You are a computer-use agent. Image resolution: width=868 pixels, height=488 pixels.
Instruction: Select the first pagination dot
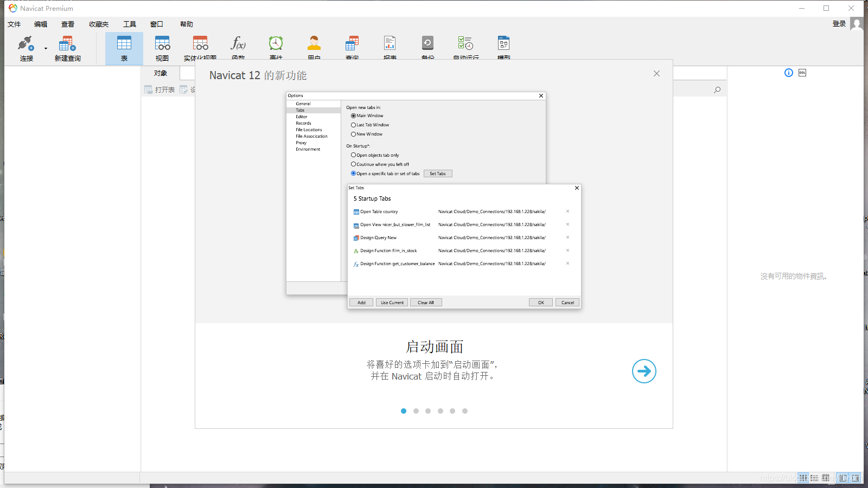pos(404,411)
